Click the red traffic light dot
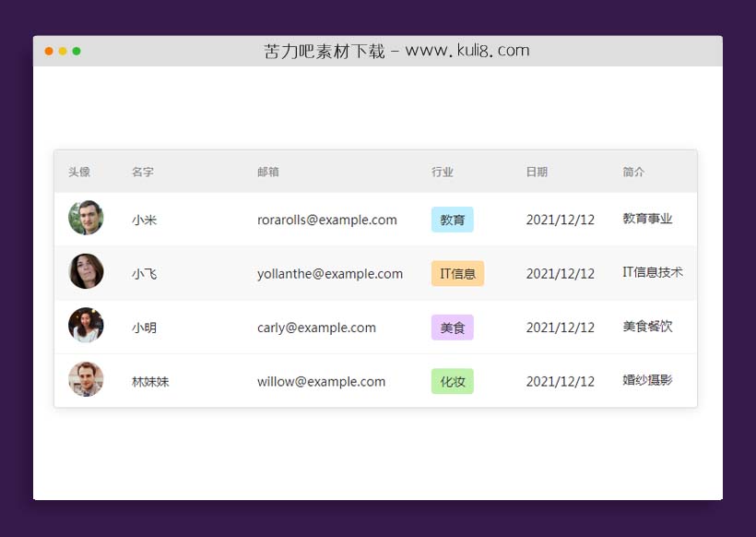This screenshot has height=537, width=756. point(47,53)
